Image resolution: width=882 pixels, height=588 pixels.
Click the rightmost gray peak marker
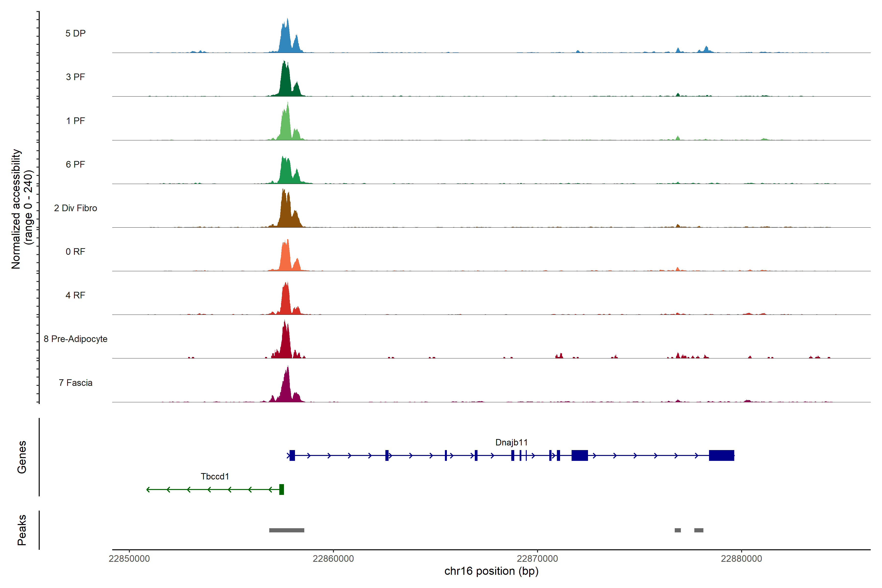[699, 530]
